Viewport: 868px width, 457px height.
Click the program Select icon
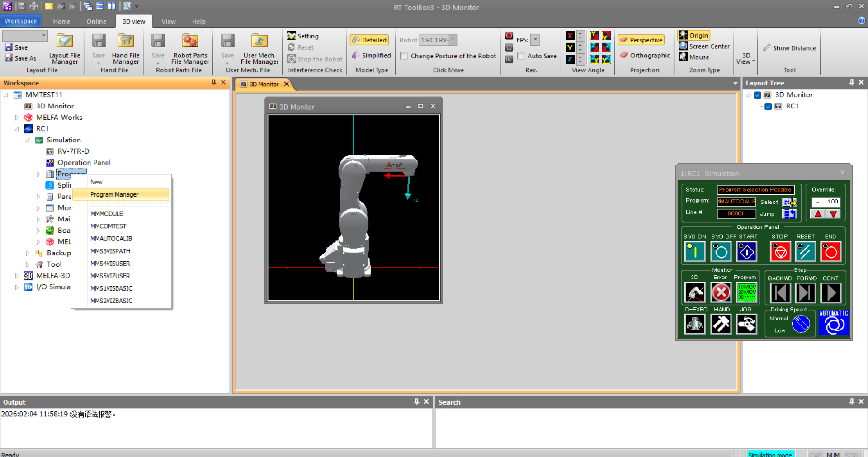point(789,202)
